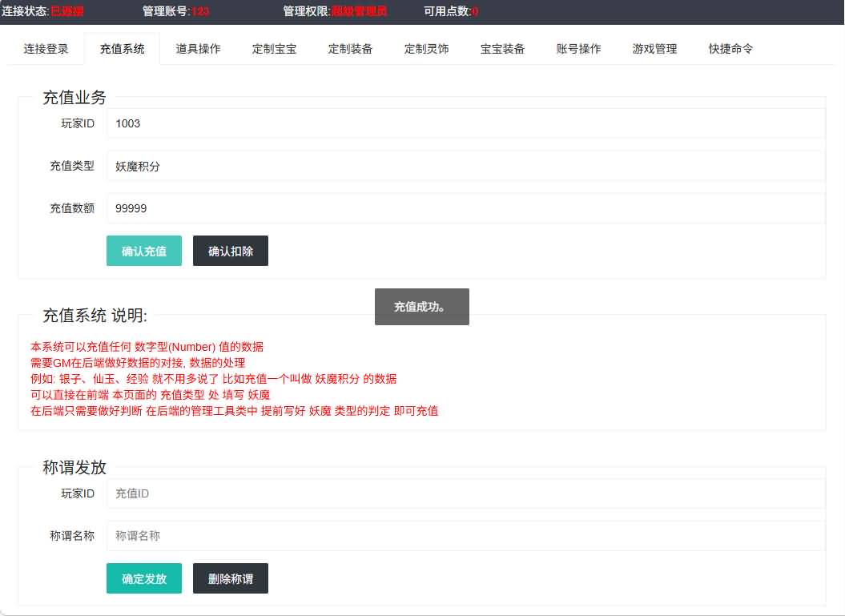Switch to the 充值系统 tab
The height and width of the screenshot is (616, 845).
coord(122,49)
